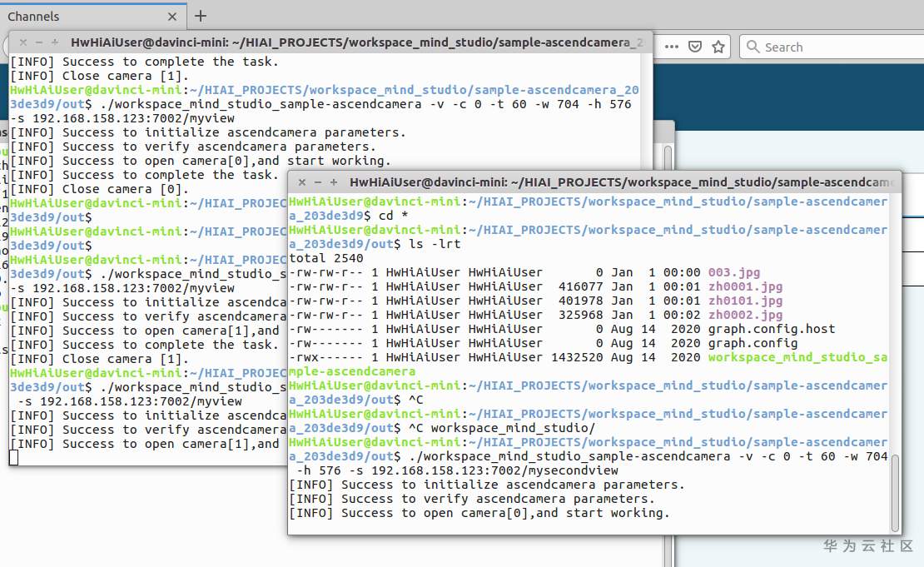Viewport: 924px width, 567px height.
Task: Save page to Pocket icon
Action: (x=695, y=47)
